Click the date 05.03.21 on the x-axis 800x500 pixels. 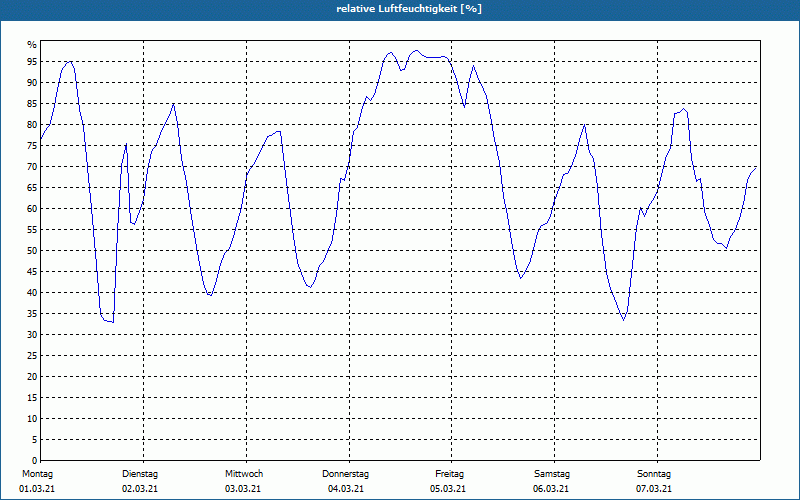(x=448, y=489)
